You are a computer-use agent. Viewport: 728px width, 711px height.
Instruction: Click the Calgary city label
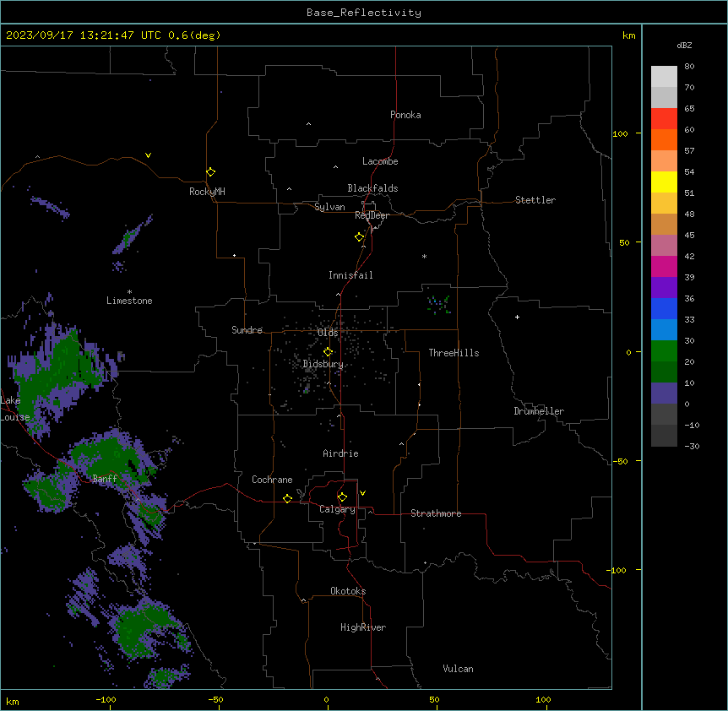[337, 509]
